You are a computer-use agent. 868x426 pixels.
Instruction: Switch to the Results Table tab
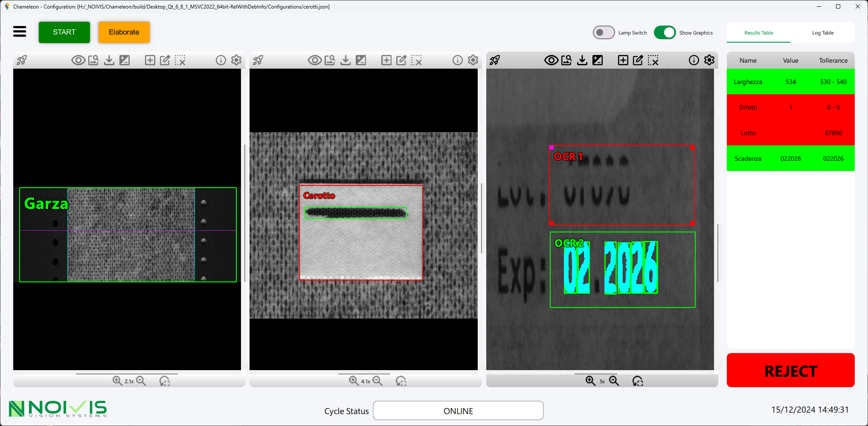coord(758,33)
